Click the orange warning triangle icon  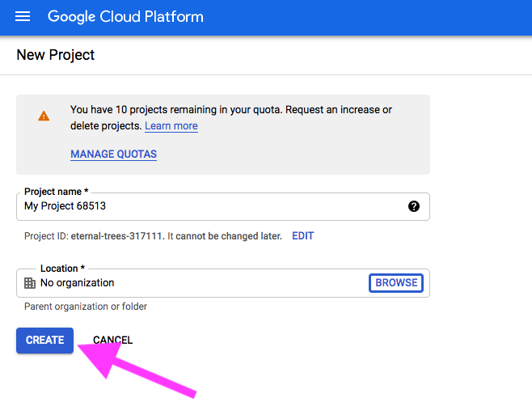[44, 116]
